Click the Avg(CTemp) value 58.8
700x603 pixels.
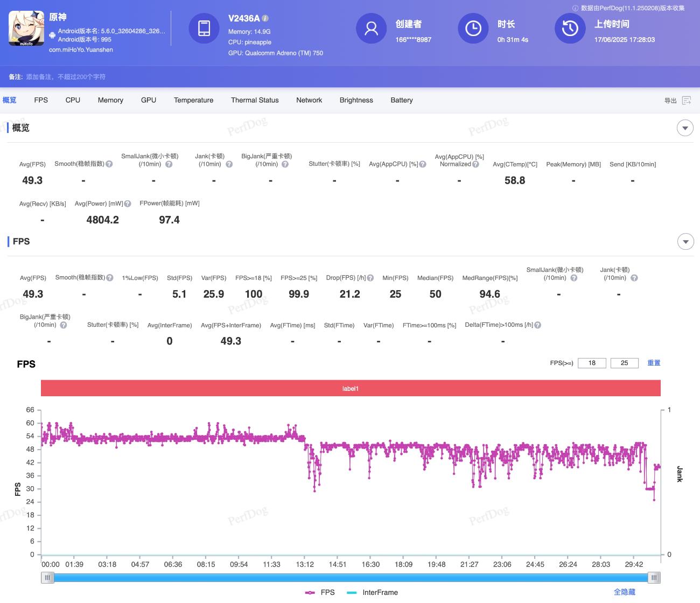pos(515,180)
